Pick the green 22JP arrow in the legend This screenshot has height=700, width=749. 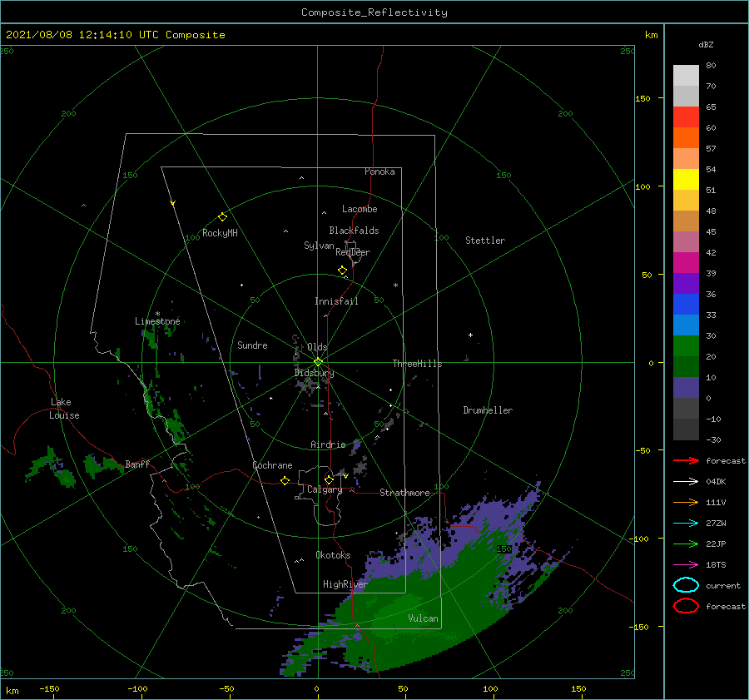click(x=686, y=544)
